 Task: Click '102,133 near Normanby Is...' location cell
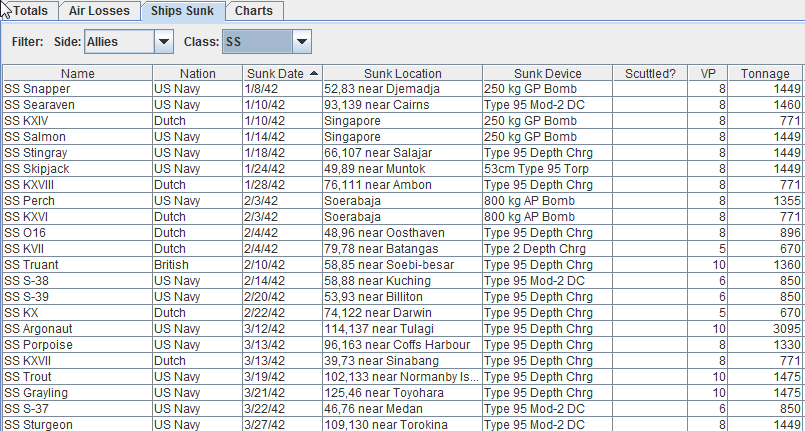coord(403,377)
